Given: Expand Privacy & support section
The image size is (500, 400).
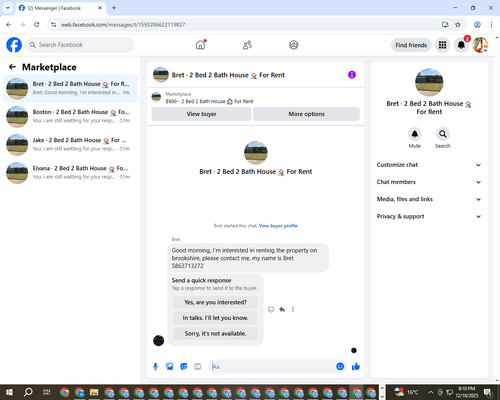Looking at the screenshot, I should (429, 217).
